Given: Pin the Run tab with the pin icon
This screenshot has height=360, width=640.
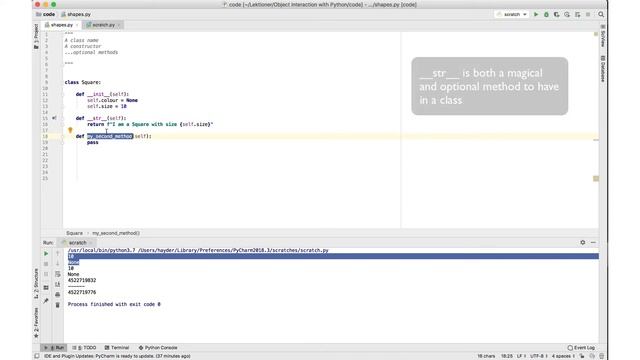Looking at the screenshot, I should [46, 301].
